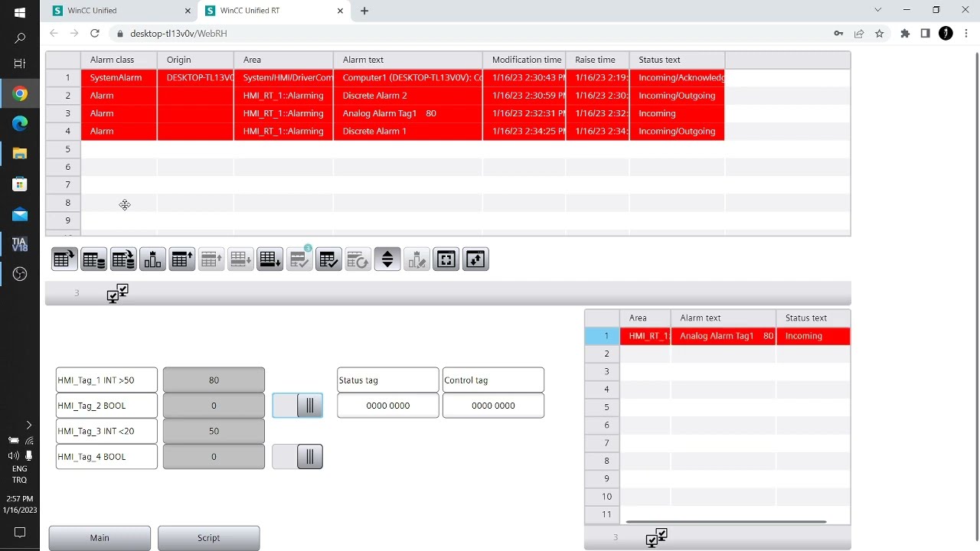Move to the next alarm line
This screenshot has width=980, height=551.
pyautogui.click(x=240, y=259)
